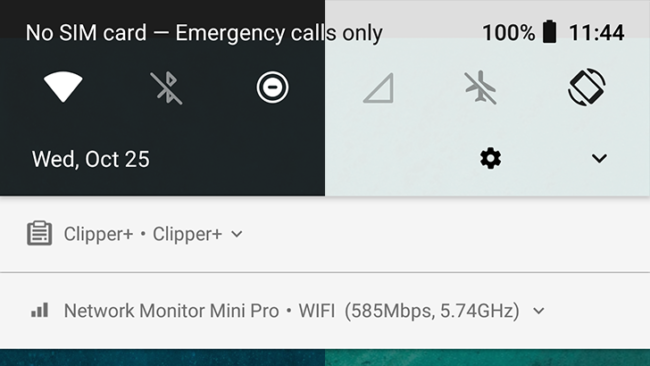Tap the Clipper+ clipboard notification icon
650x366 pixels.
[39, 233]
